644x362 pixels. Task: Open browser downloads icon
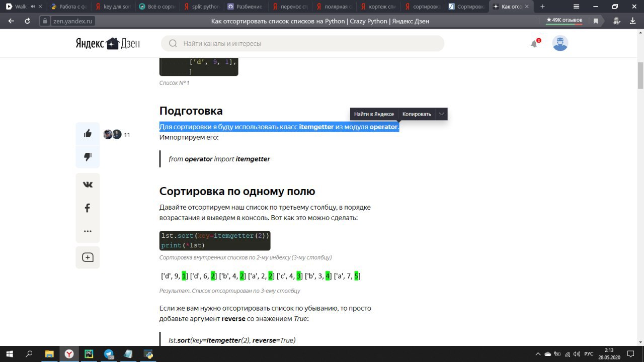pos(632,21)
